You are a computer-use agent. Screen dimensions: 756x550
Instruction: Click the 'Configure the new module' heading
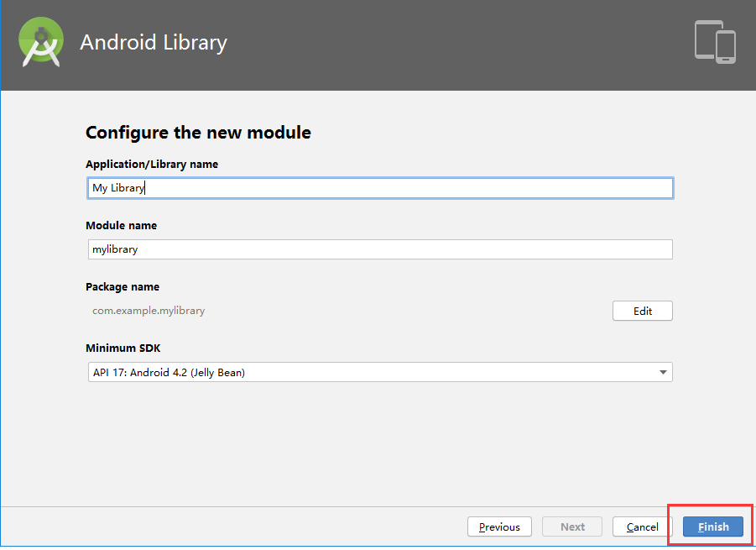[x=198, y=133]
